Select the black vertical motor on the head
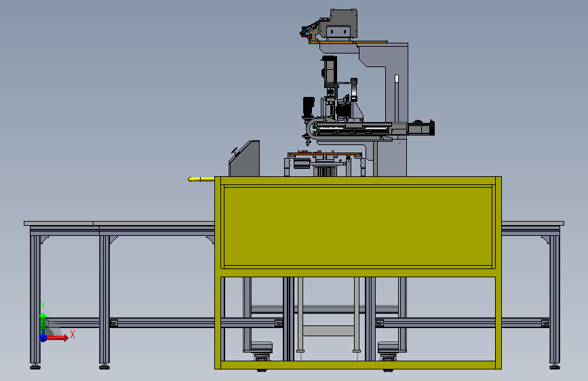 tap(309, 108)
